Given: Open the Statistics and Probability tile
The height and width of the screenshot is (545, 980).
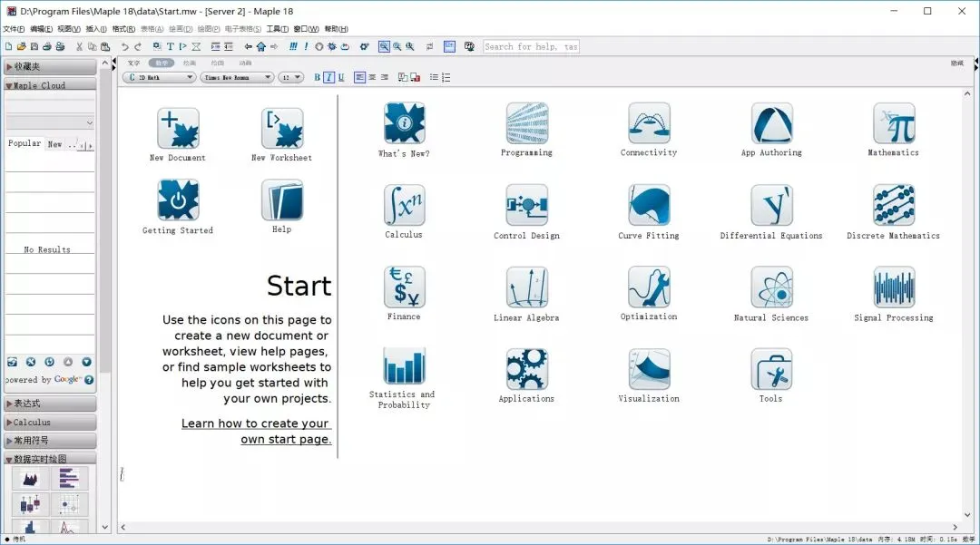Looking at the screenshot, I should pos(405,366).
